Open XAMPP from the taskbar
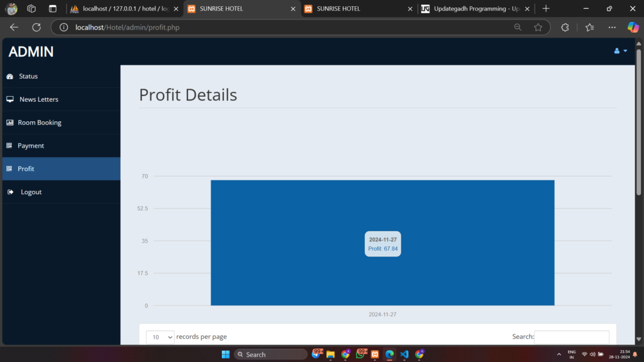Screen dimensions: 644x362 [x=375, y=354]
